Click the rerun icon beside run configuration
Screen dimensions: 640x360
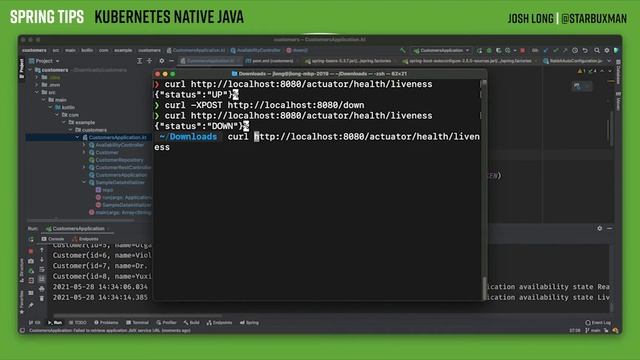pos(479,50)
